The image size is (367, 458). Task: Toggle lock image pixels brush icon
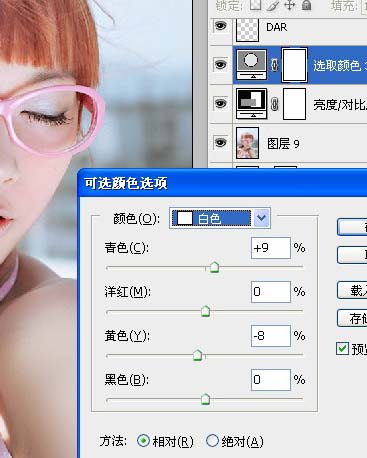[273, 5]
